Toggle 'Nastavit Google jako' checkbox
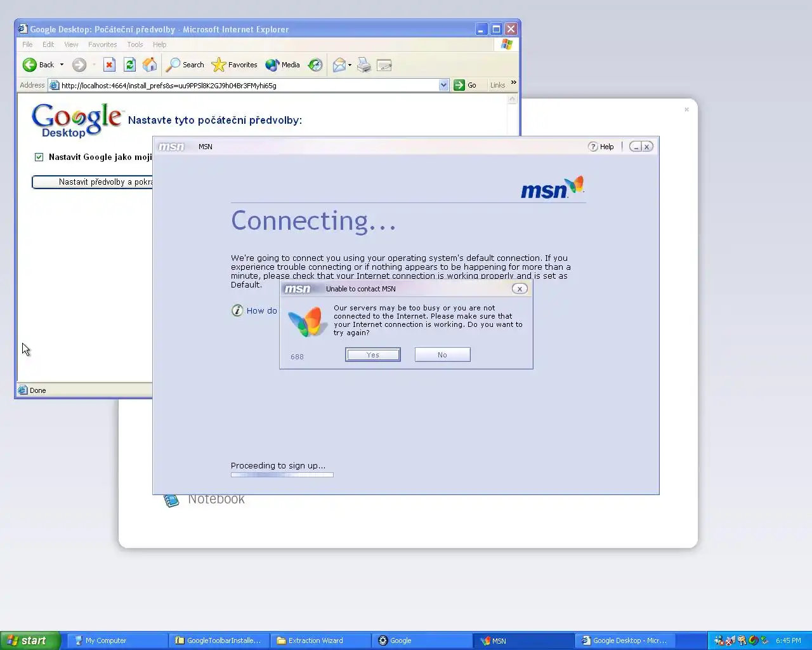 point(39,157)
